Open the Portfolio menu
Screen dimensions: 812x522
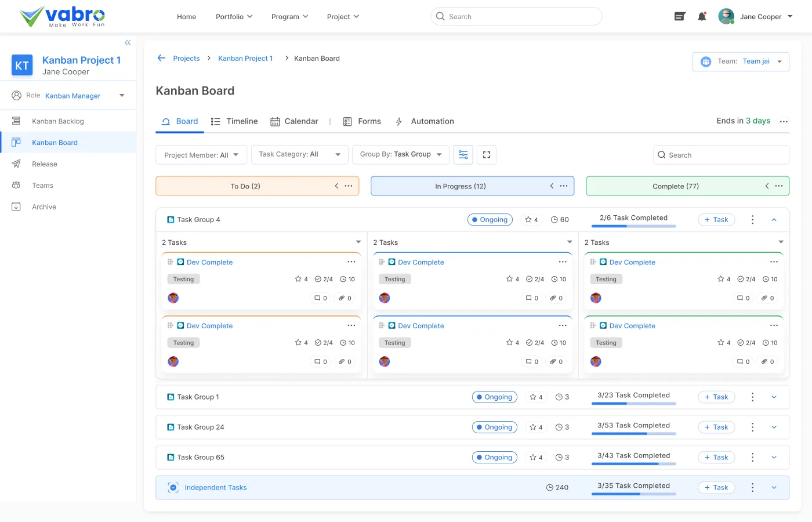234,17
